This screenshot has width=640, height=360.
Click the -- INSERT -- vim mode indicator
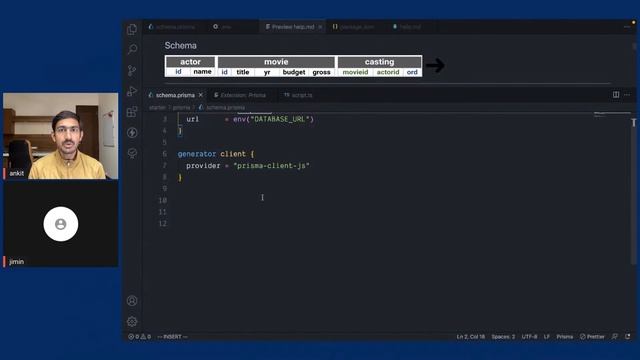pos(173,337)
